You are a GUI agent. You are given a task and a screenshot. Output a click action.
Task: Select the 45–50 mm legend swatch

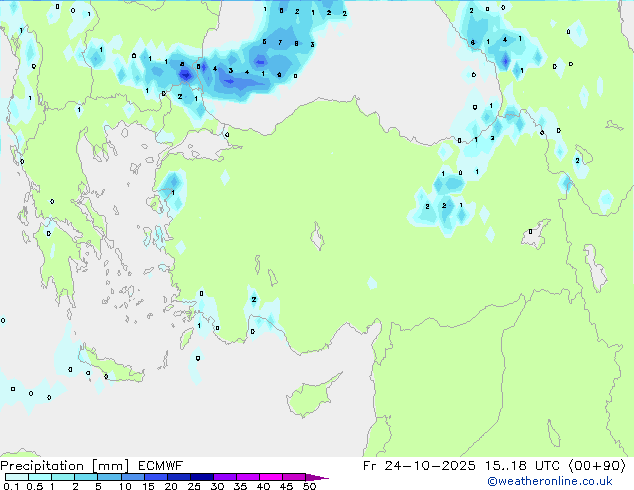pyautogui.click(x=294, y=477)
